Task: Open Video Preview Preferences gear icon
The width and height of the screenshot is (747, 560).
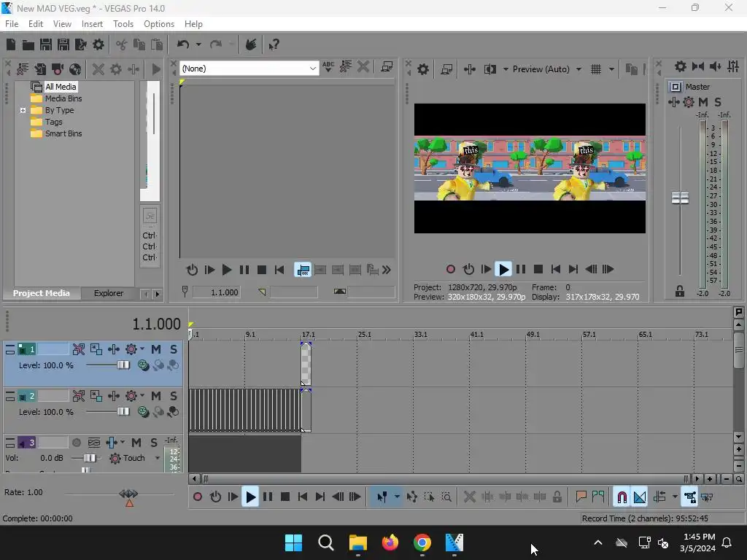Action: 423,69
